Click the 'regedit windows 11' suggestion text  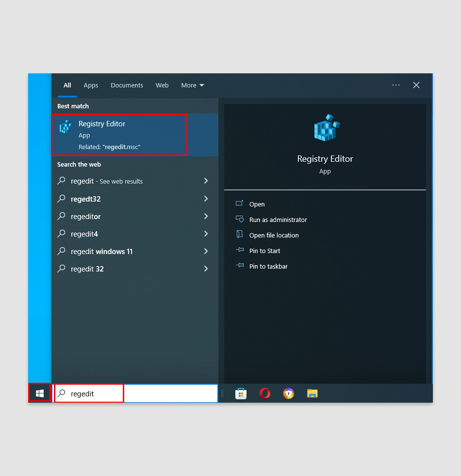(x=101, y=252)
